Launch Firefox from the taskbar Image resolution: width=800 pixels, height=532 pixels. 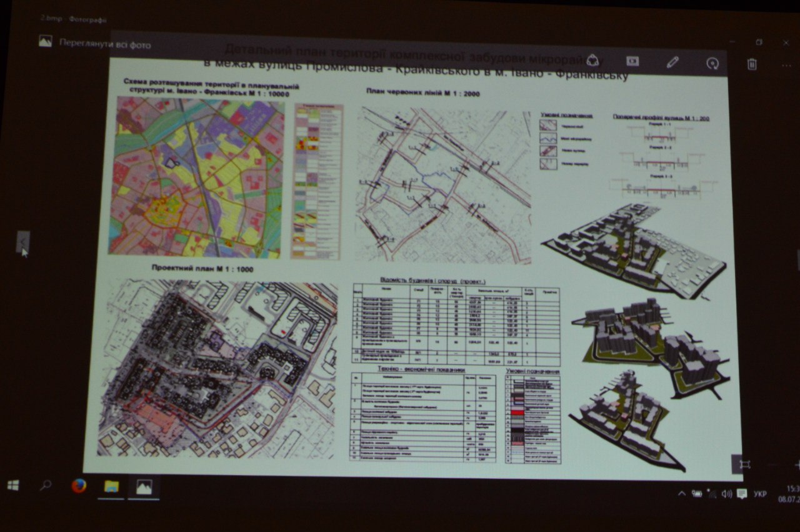pyautogui.click(x=79, y=486)
